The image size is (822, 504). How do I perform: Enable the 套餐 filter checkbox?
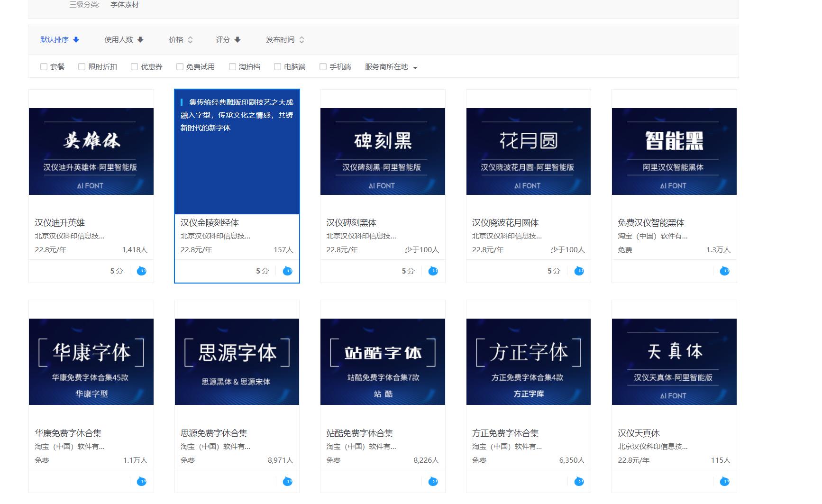coord(44,66)
